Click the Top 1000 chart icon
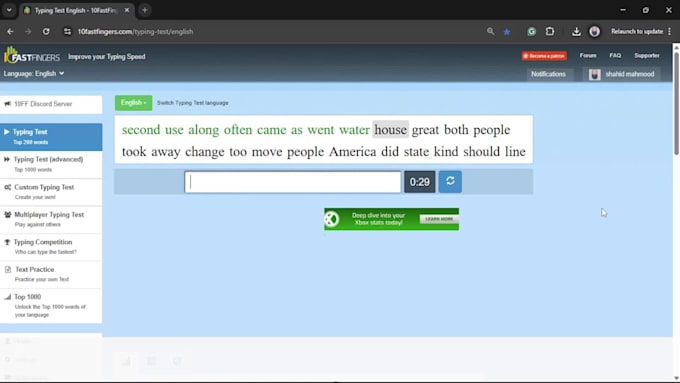 coord(7,297)
